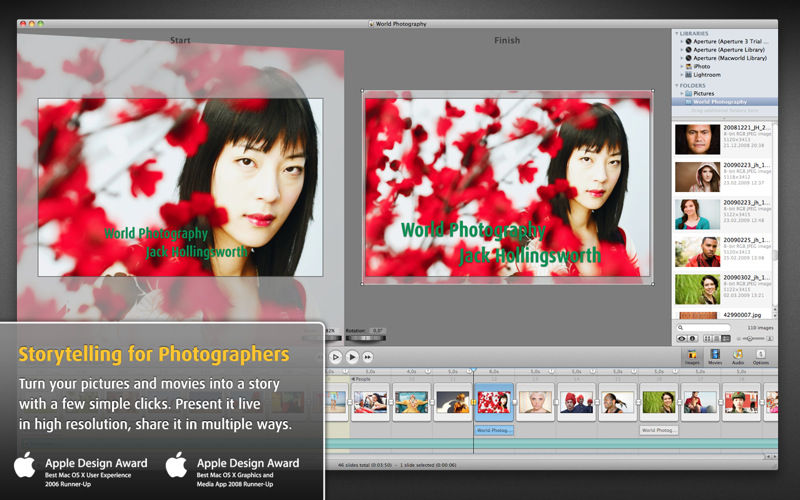Toggle the eye preview button in media browser
The image size is (800, 500).
(x=681, y=339)
